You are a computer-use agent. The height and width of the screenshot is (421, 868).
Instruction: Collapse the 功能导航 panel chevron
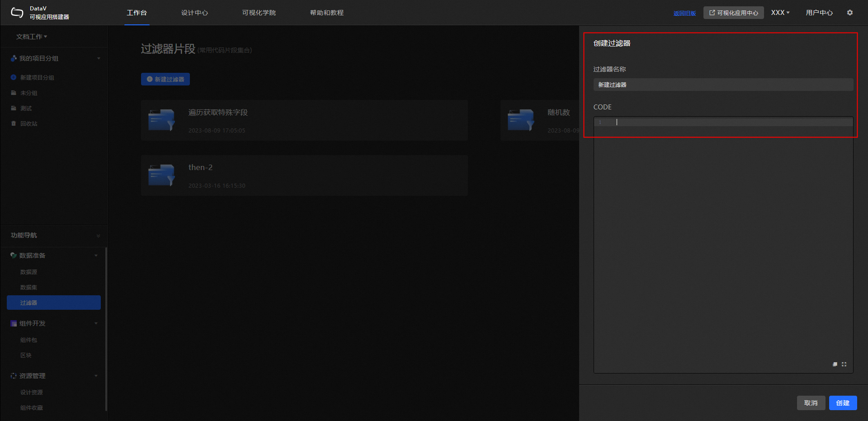(99, 236)
